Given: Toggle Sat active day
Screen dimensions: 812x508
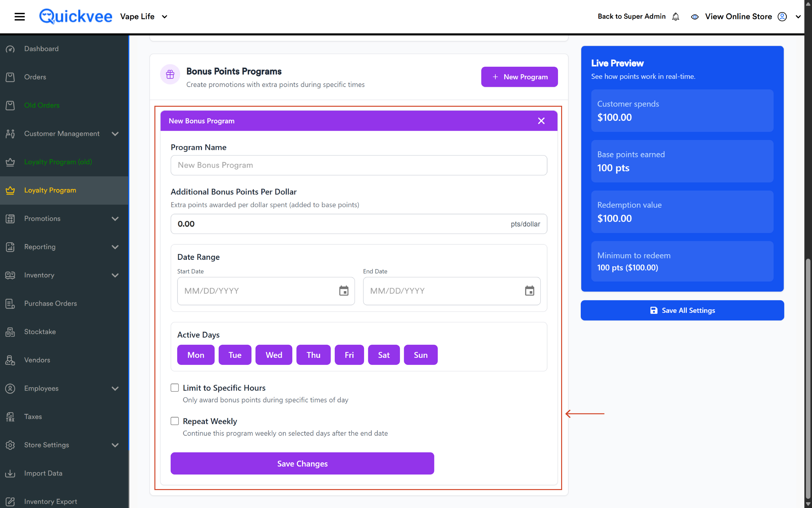Looking at the screenshot, I should pyautogui.click(x=384, y=355).
